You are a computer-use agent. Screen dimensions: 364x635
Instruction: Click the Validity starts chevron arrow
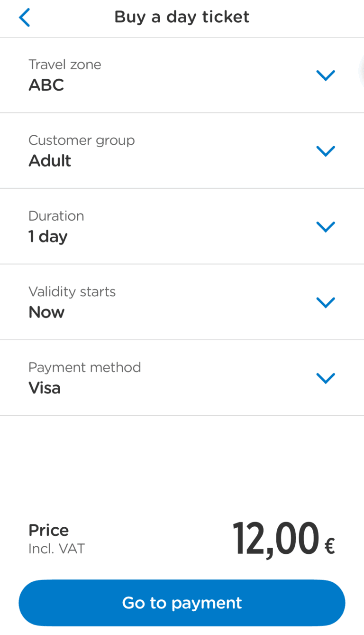(x=326, y=302)
